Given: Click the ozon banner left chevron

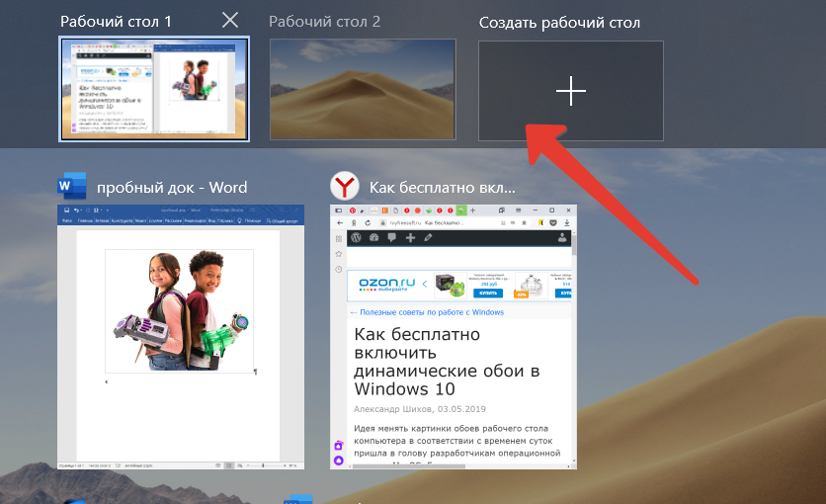Looking at the screenshot, I should 425,285.
